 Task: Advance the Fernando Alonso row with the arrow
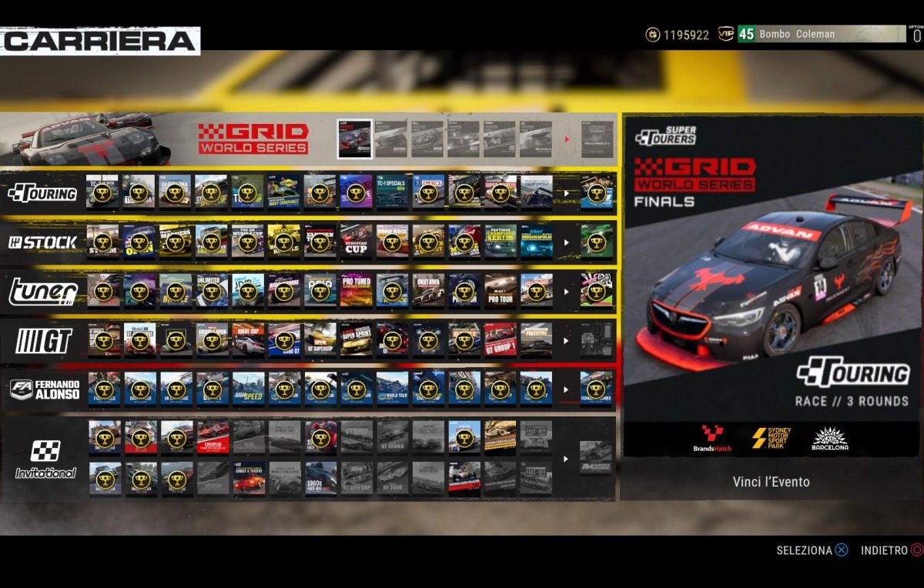click(567, 390)
